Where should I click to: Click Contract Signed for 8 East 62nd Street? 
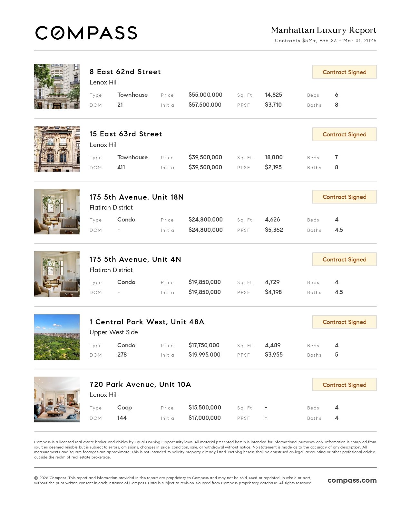click(x=344, y=72)
